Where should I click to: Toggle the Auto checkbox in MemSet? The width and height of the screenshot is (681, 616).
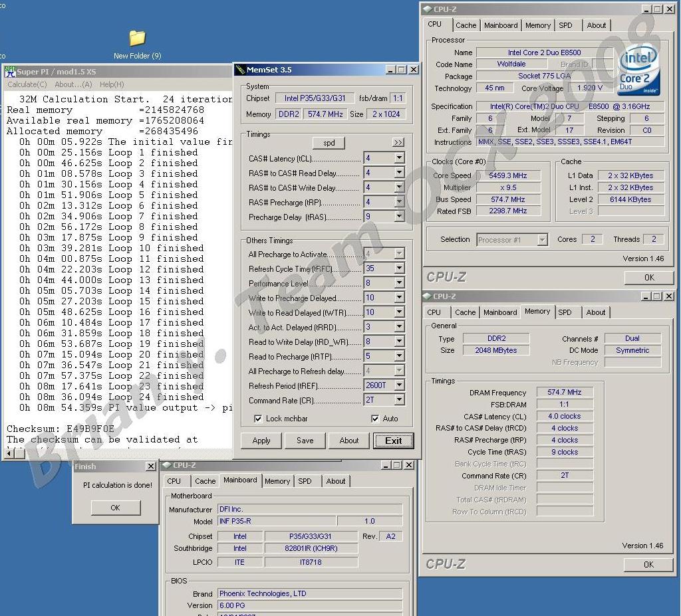375,419
